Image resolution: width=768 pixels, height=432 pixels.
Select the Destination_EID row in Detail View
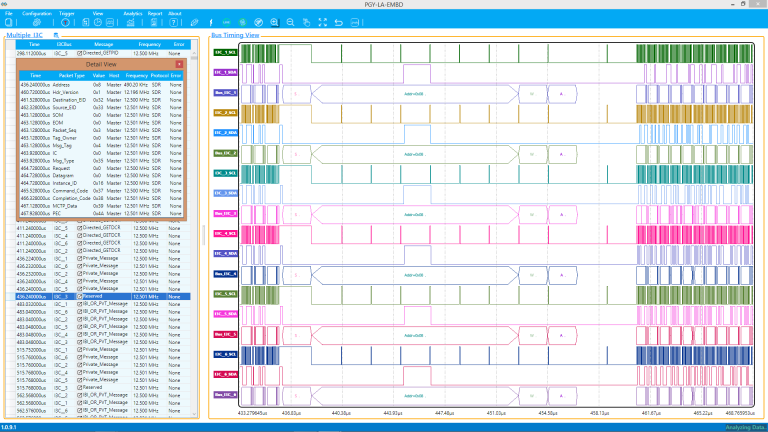[101, 100]
